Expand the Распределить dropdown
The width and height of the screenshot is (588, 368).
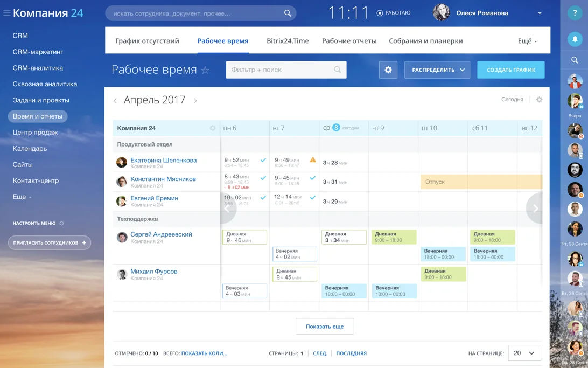[437, 70]
